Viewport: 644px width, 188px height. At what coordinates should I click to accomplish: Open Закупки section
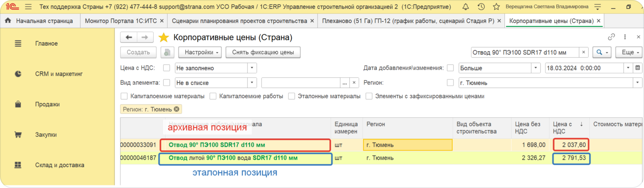pyautogui.click(x=46, y=135)
